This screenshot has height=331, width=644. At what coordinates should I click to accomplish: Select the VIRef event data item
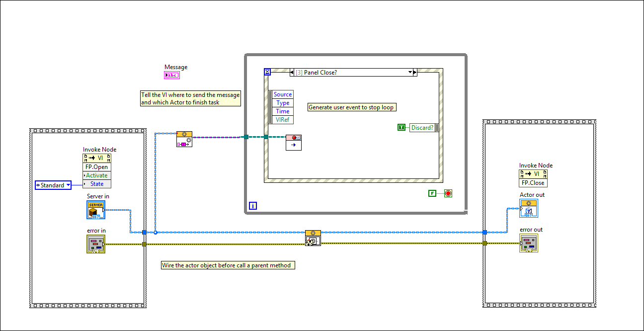point(282,120)
